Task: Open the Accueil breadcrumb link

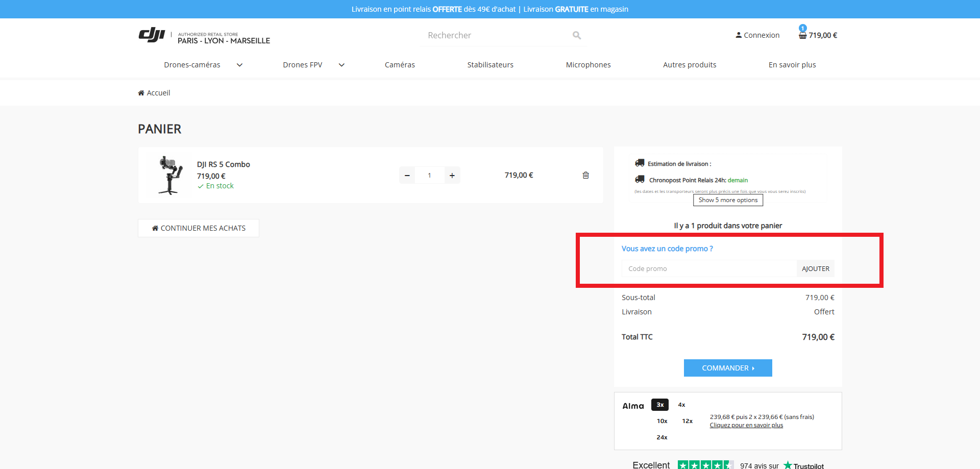Action: 158,93
